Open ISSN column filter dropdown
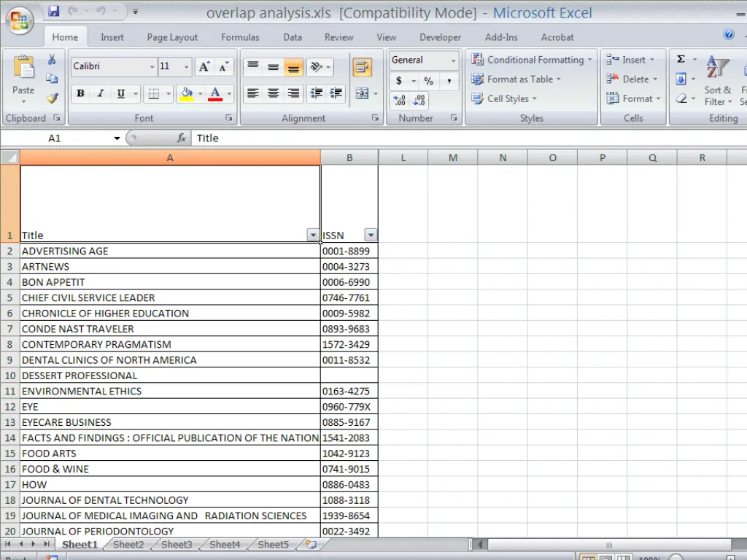 [371, 235]
